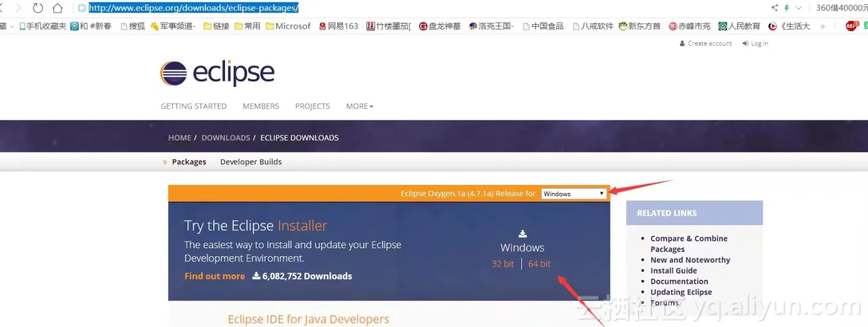Open the 洛克王国 bookmark

pos(491,26)
